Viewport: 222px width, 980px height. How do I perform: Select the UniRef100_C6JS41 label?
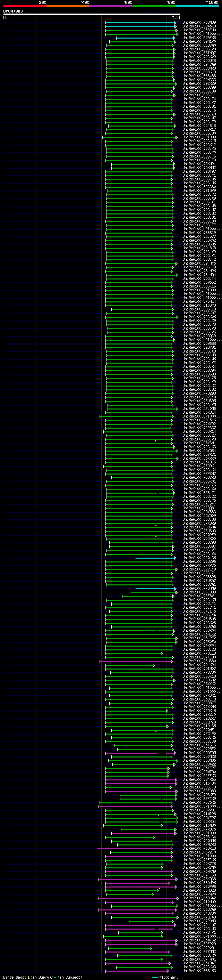199,608
